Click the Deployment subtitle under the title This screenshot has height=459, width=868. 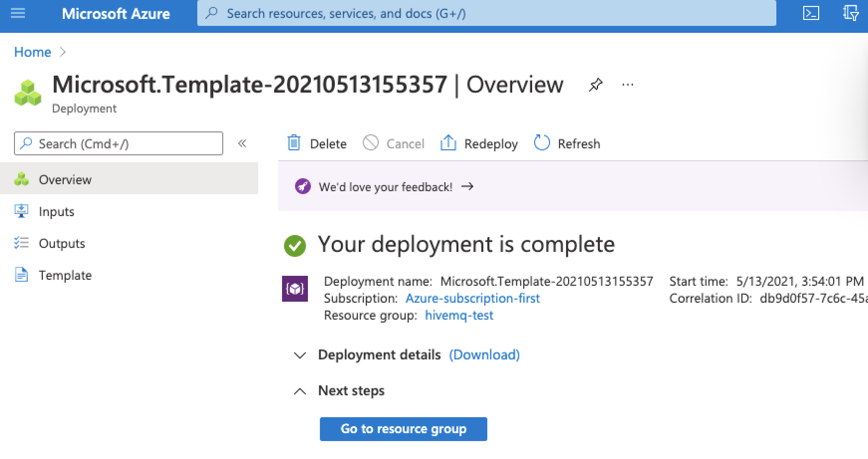coord(84,109)
